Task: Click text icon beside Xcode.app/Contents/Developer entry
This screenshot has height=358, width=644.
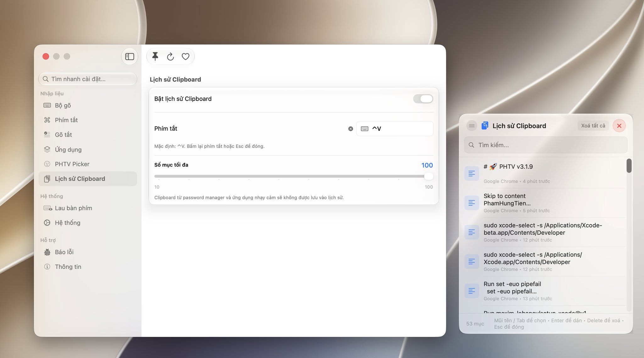Action: coord(472,261)
